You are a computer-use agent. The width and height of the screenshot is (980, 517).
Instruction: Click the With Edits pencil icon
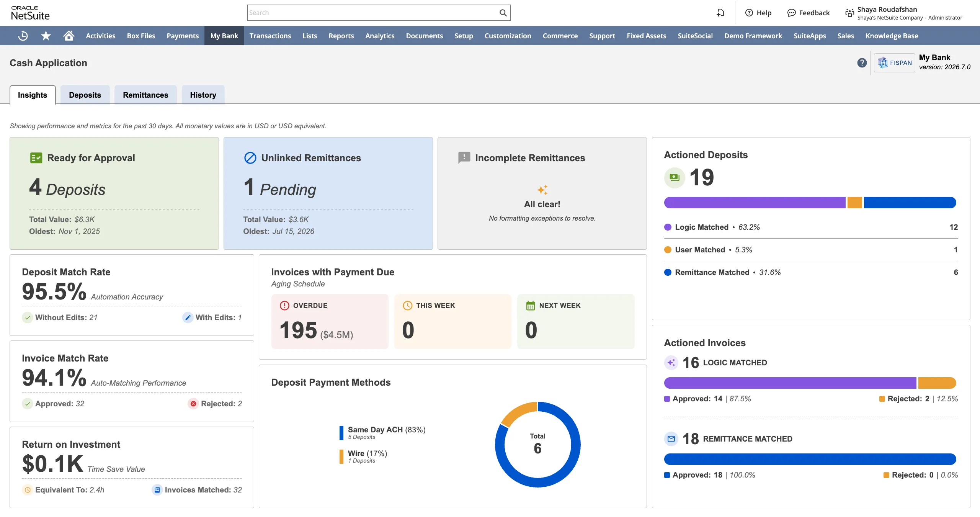[x=188, y=317]
